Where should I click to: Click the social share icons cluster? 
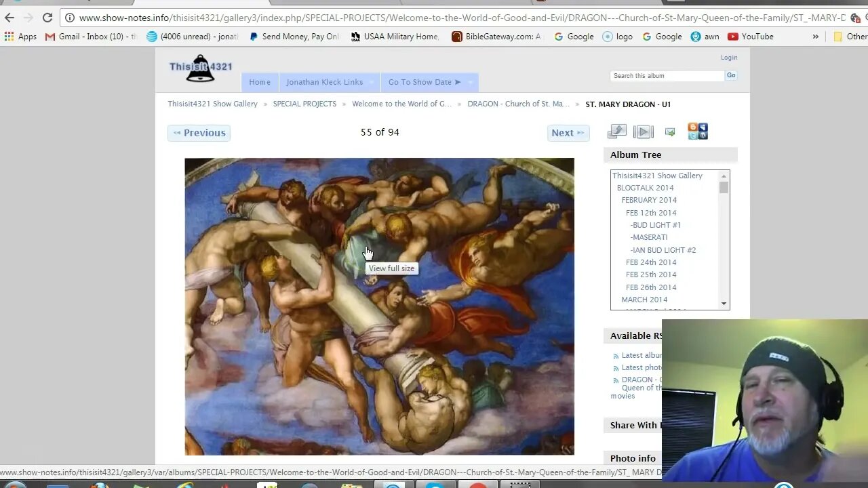[698, 131]
